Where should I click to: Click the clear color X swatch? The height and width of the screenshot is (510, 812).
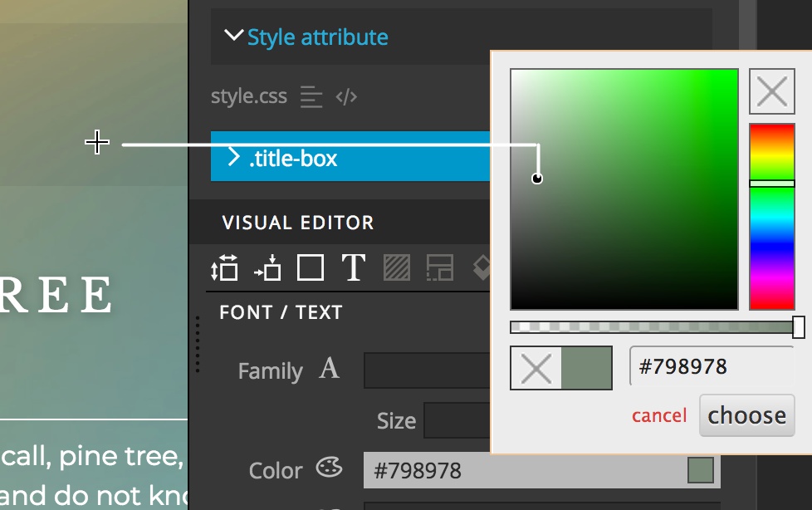coord(536,369)
